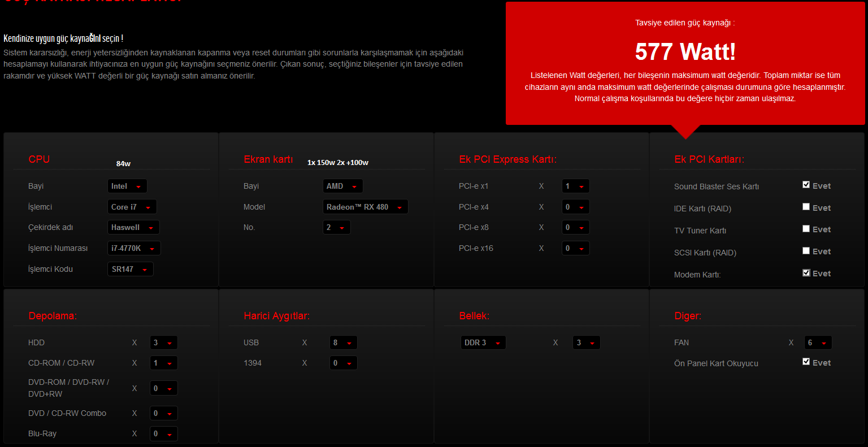Viewport: 868px width, 447px height.
Task: Open the Model dropdown showing Radeon RX 480
Action: pyautogui.click(x=365, y=207)
